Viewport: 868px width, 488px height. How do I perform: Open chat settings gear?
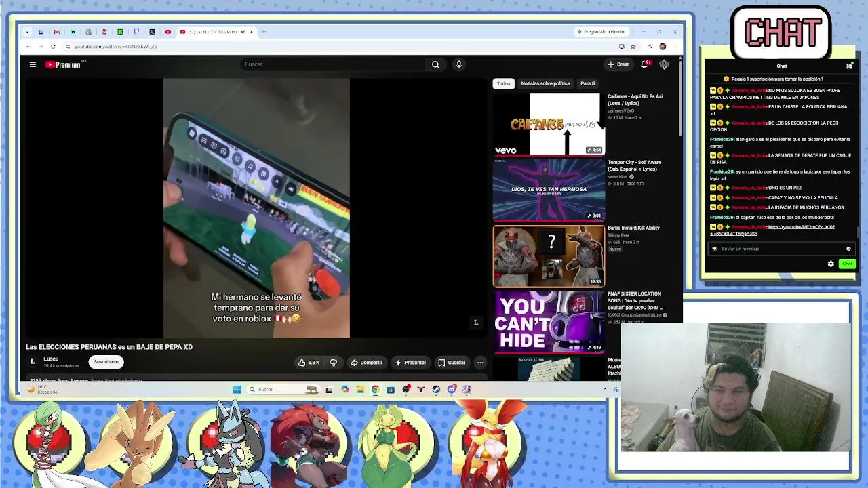tap(831, 264)
